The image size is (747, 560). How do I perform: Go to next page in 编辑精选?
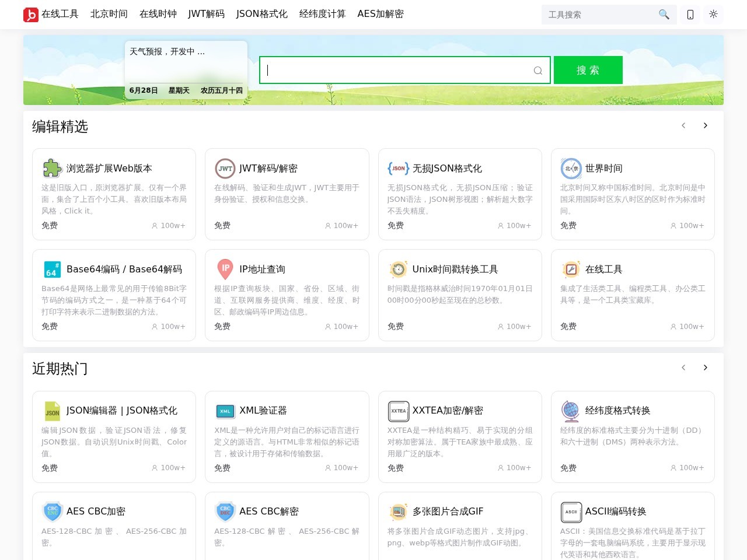point(706,125)
